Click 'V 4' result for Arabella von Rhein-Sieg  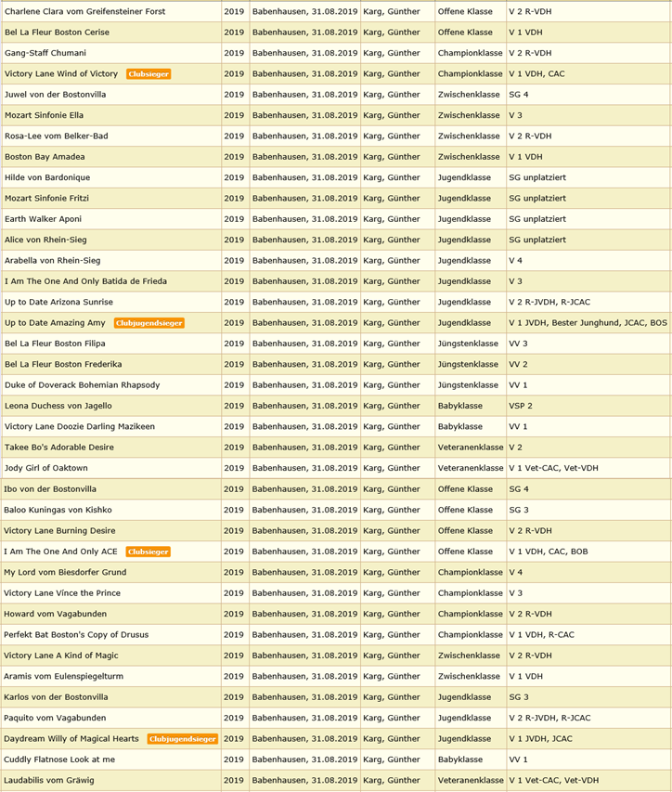[x=515, y=260]
